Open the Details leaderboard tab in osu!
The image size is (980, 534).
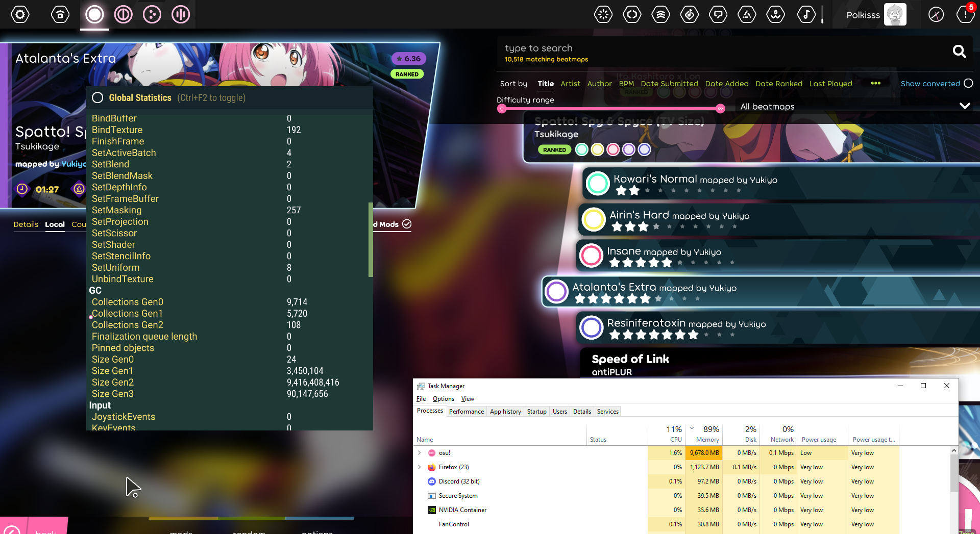pos(26,224)
